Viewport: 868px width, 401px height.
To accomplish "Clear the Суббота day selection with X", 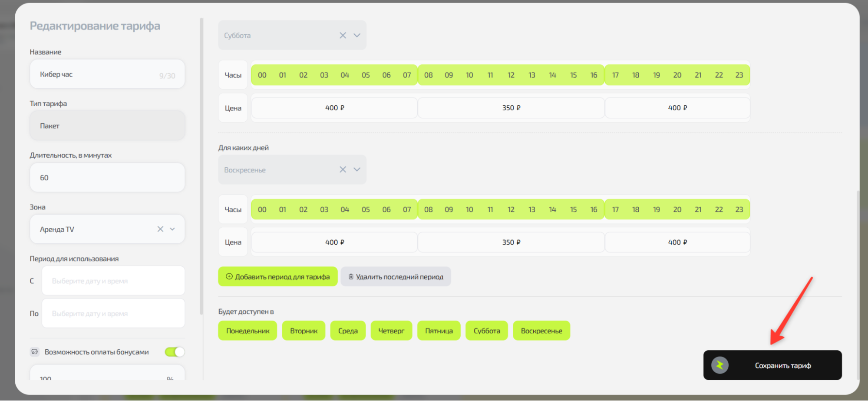I will pyautogui.click(x=343, y=35).
